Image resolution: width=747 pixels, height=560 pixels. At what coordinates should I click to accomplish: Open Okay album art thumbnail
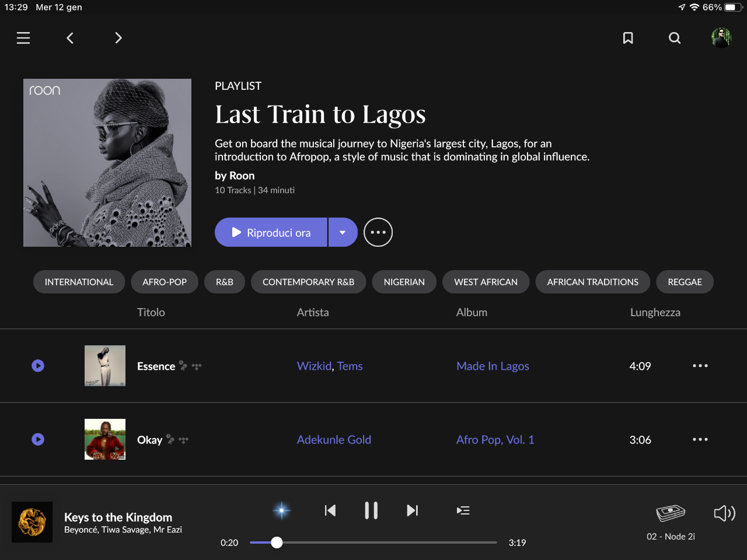(105, 439)
